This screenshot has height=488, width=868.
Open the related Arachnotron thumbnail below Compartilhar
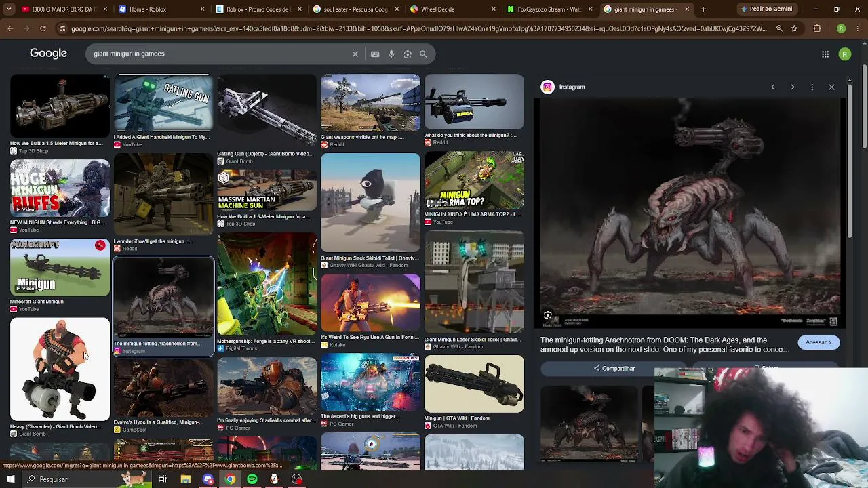coord(589,424)
